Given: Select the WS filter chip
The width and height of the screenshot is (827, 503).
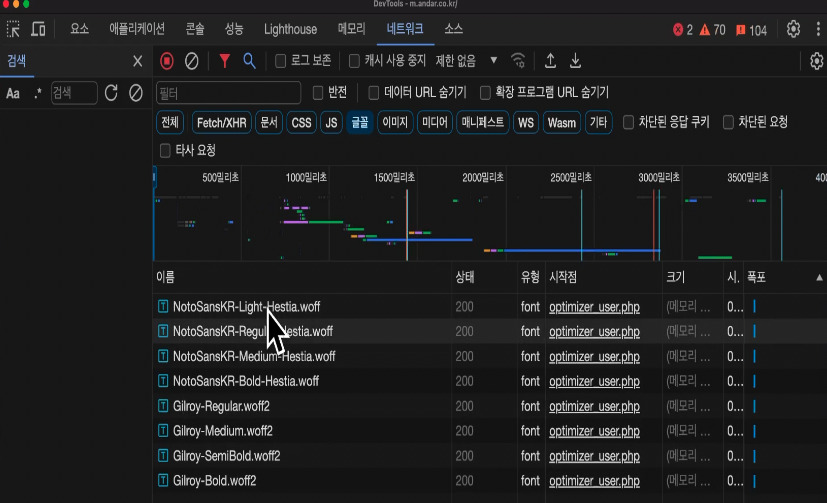Looking at the screenshot, I should (526, 122).
